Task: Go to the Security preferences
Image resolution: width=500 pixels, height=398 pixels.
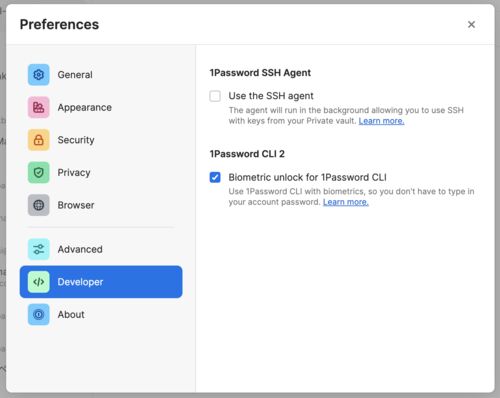Action: click(x=101, y=140)
